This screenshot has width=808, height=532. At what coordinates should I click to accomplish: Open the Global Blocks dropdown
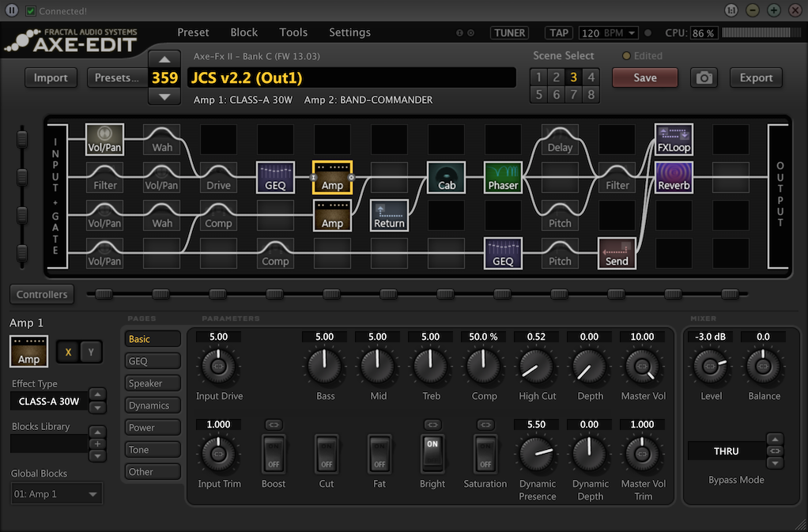(x=57, y=494)
